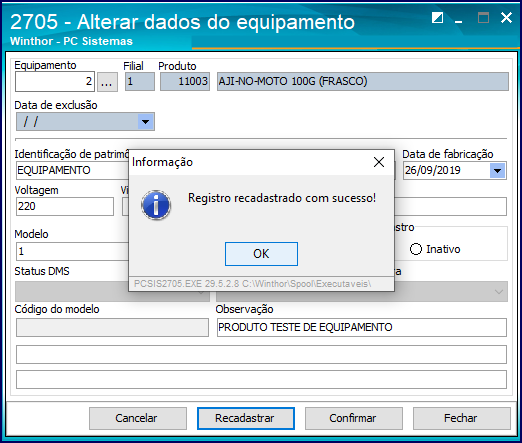Click the blue information icon
Screen dimensions: 522x443
156,205
